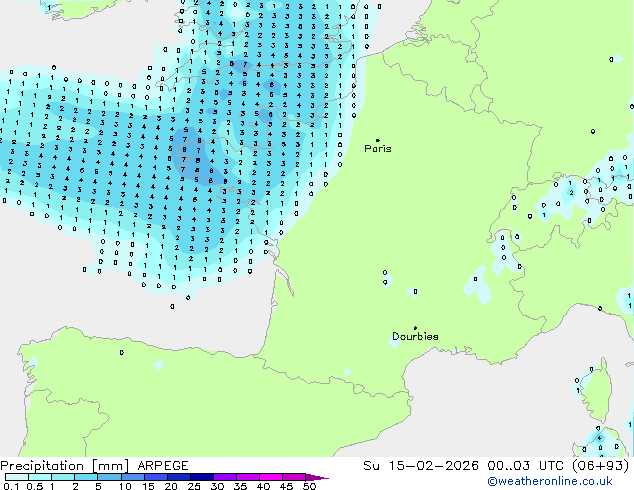Click the legend value '50'
This screenshot has height=490, width=634.
pos(309,486)
